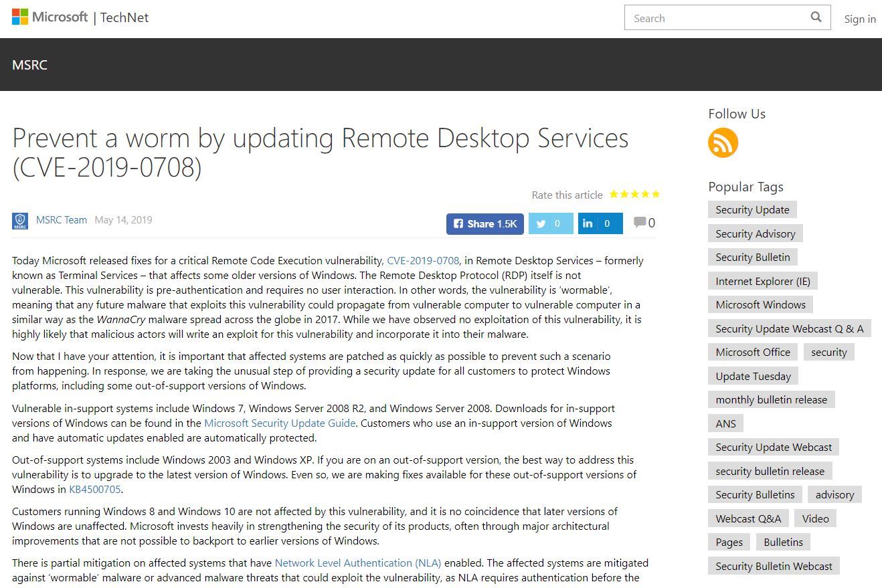882x588 pixels.
Task: Select the Security Bulletin tag
Action: [753, 257]
